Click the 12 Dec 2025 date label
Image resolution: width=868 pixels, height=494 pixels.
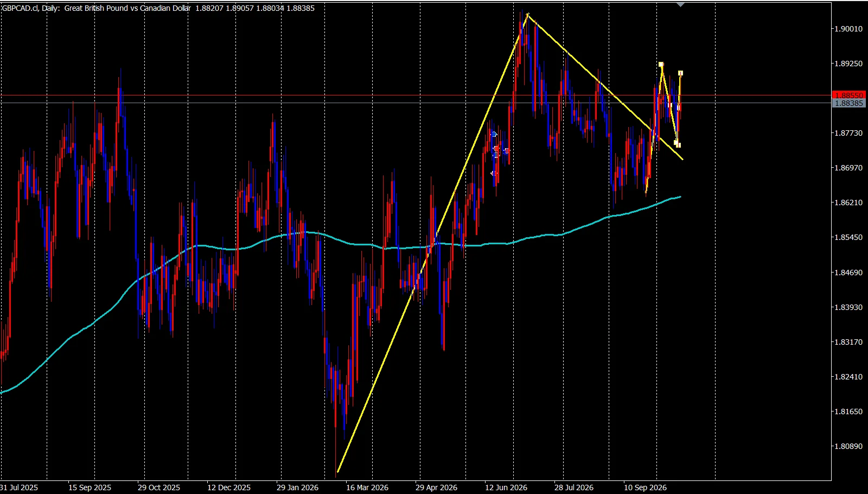pos(229,487)
